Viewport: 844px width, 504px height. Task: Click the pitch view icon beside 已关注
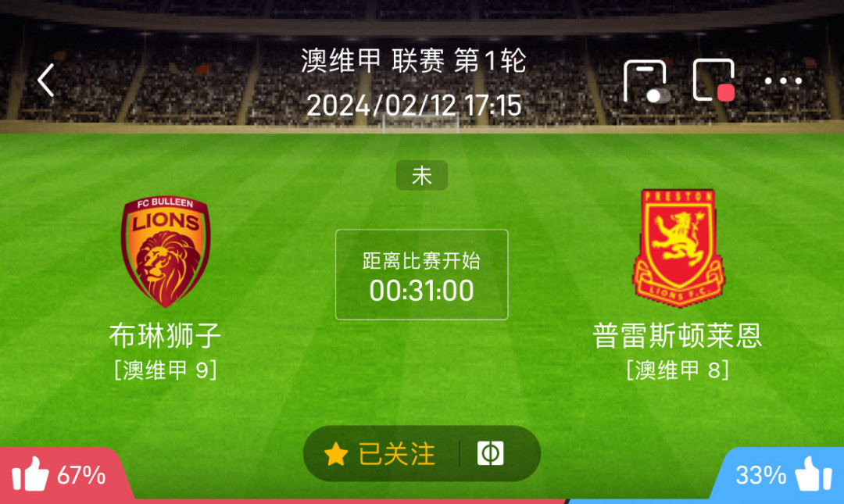tap(490, 453)
